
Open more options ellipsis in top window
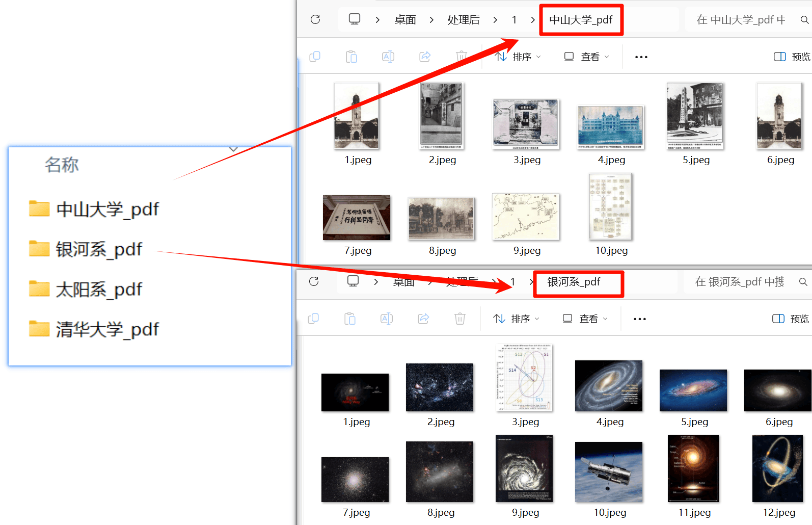coord(641,57)
